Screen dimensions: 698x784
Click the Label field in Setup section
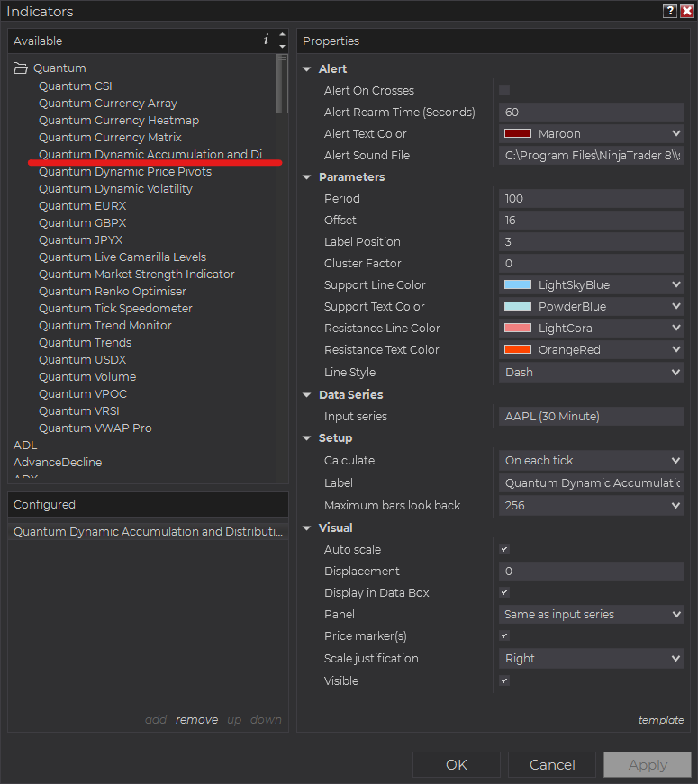click(592, 483)
